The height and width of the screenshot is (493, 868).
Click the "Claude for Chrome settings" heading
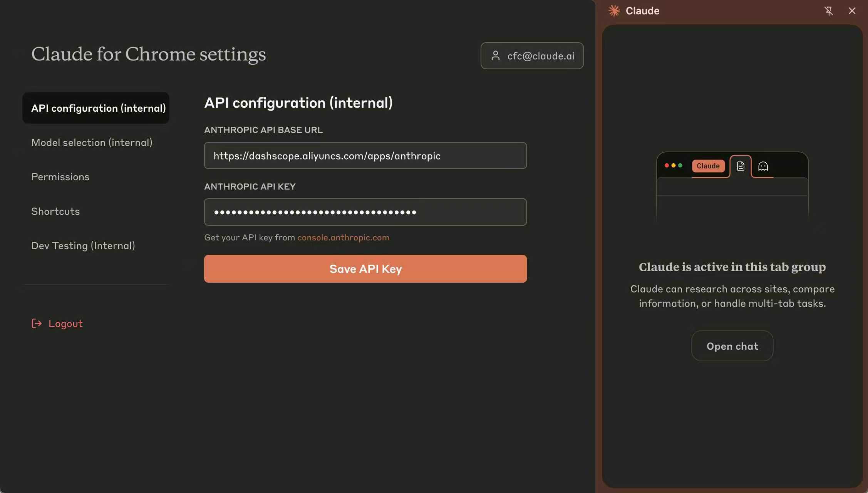[149, 54]
